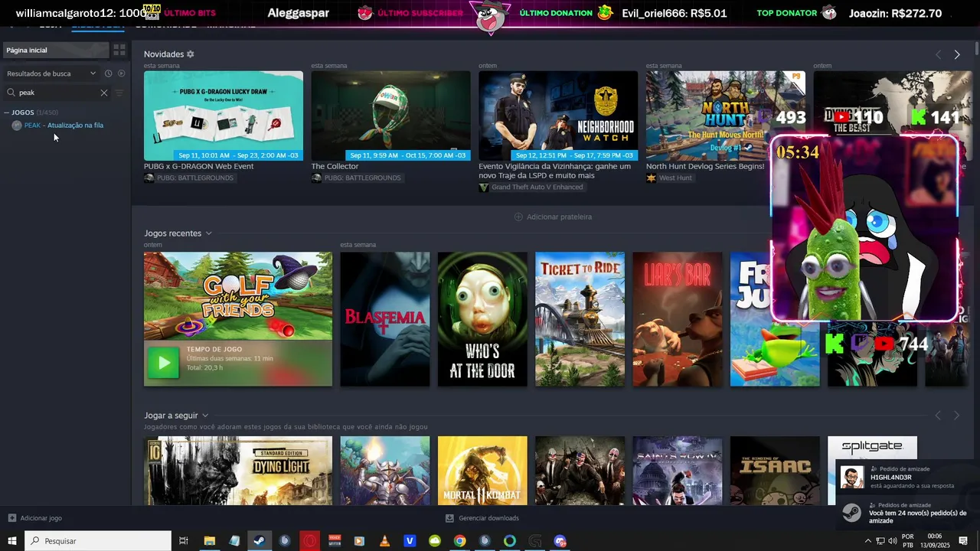Open Neighborhood Watch event news thumbnail

558,116
